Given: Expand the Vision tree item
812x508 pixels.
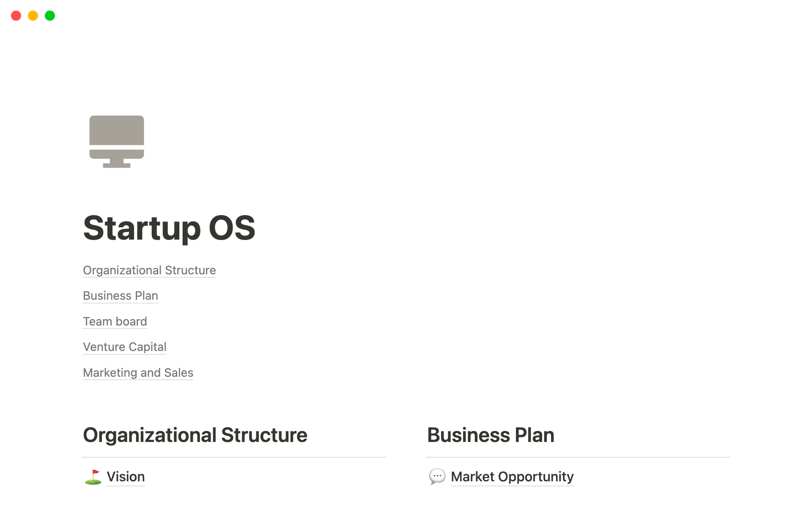Looking at the screenshot, I should tap(94, 476).
